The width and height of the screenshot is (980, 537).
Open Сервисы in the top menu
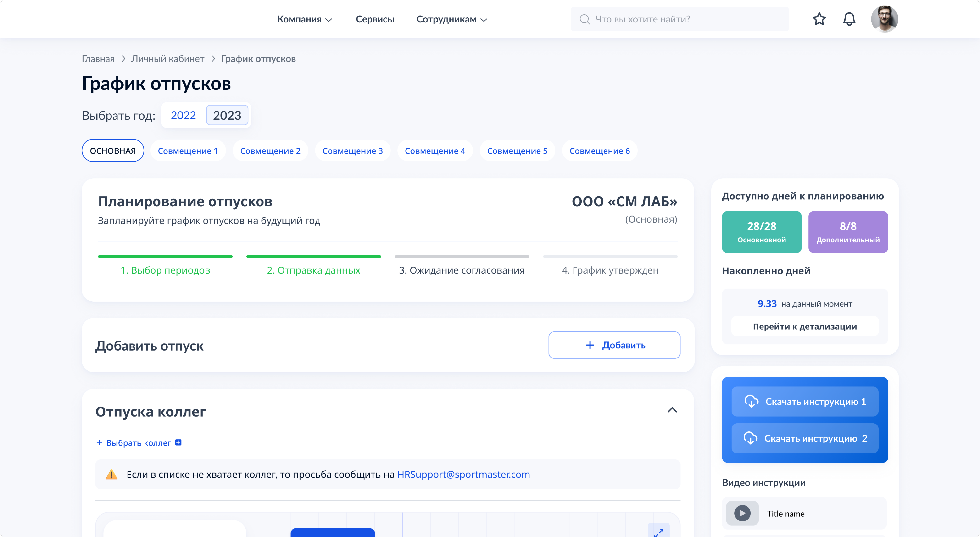click(x=375, y=19)
